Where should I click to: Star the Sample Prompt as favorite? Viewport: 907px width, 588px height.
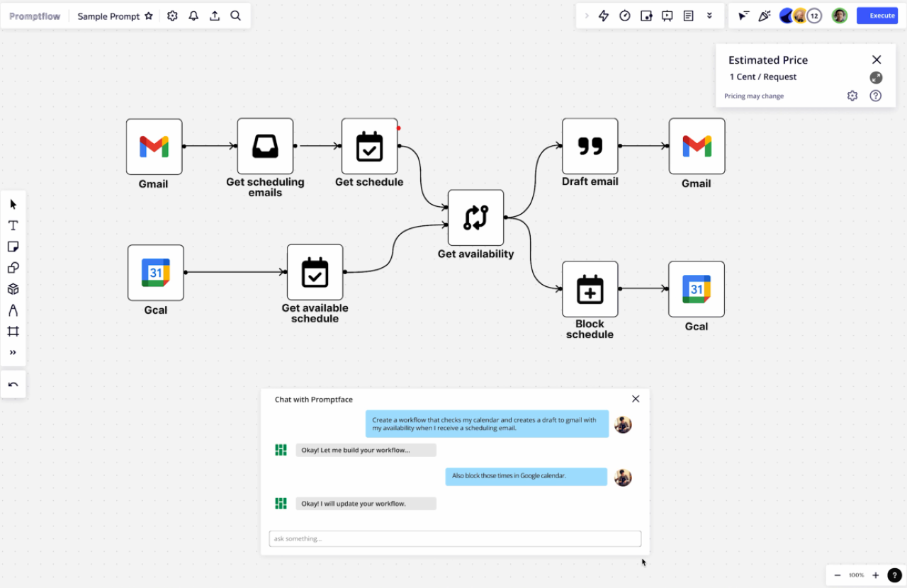click(149, 16)
